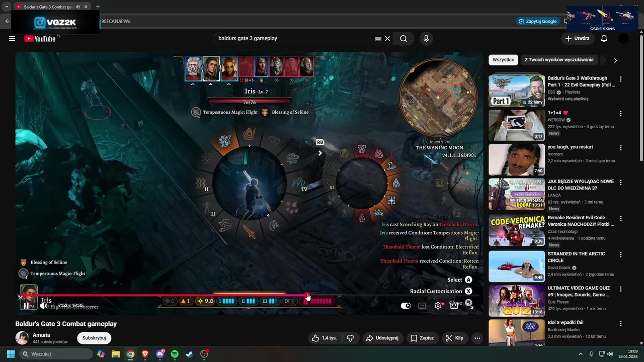The height and width of the screenshot is (362, 644).
Task: Dislike the video with thumbs down
Action: [351, 338]
